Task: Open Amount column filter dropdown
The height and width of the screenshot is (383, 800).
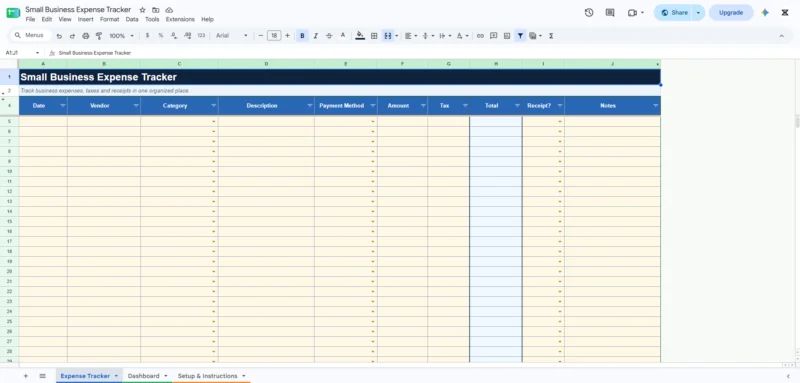Action: pos(423,106)
